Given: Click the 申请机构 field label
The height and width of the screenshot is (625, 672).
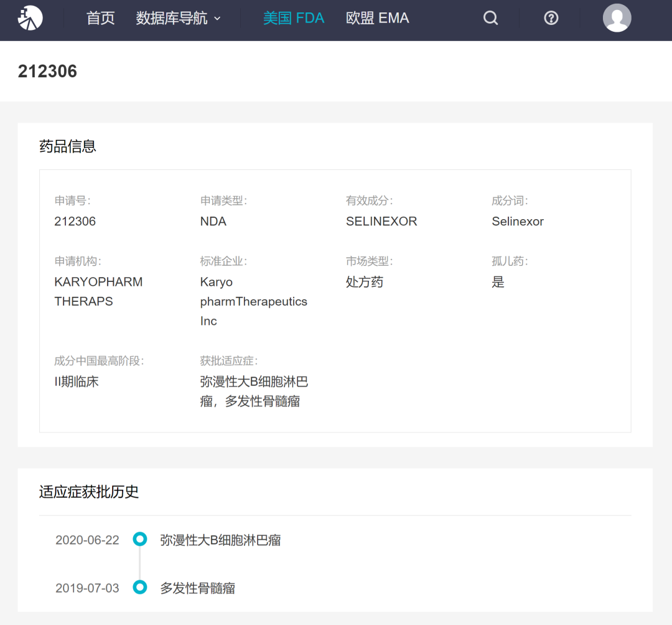Looking at the screenshot, I should tap(78, 261).
